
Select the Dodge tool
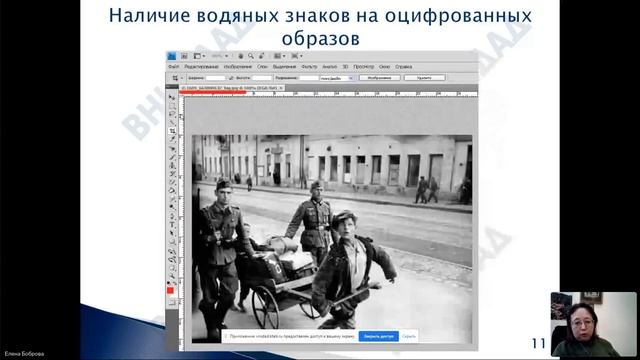coord(172,206)
